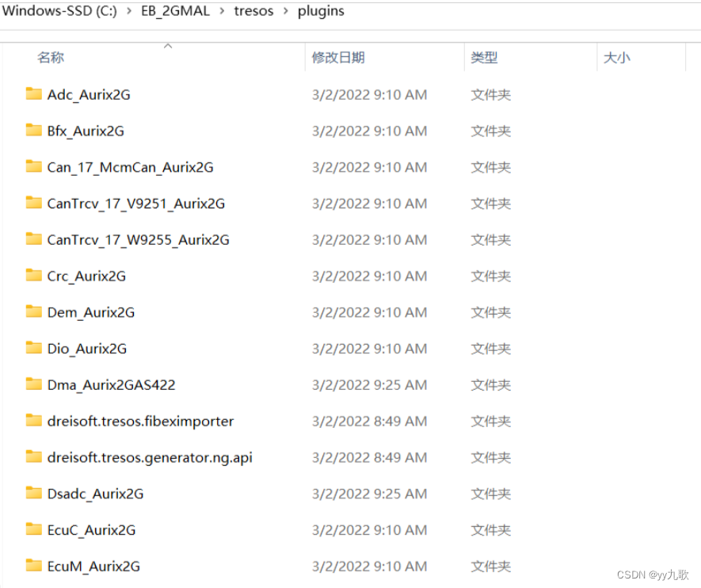Click the 8:49 AM date of dreisoft.tresos.generator.ng.api
Viewport: 701px width, 588px height.
pos(369,457)
